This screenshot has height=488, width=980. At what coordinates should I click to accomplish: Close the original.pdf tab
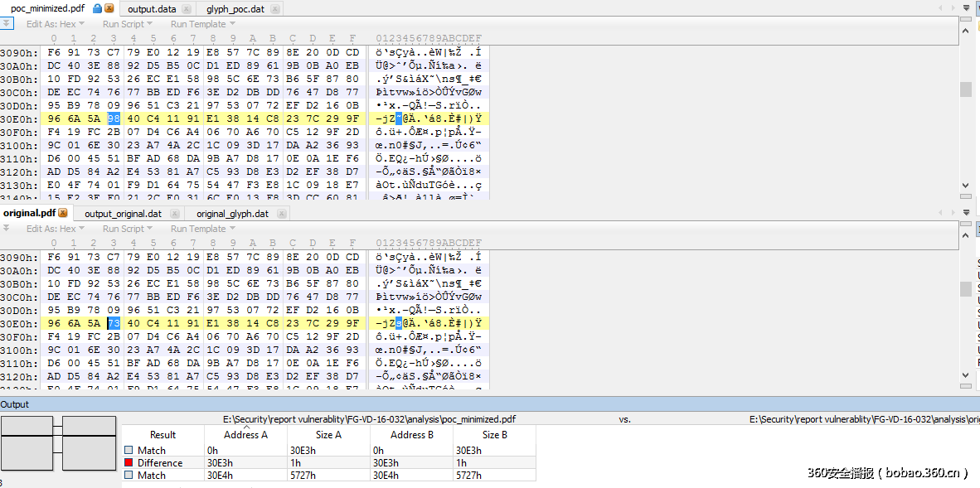point(63,213)
